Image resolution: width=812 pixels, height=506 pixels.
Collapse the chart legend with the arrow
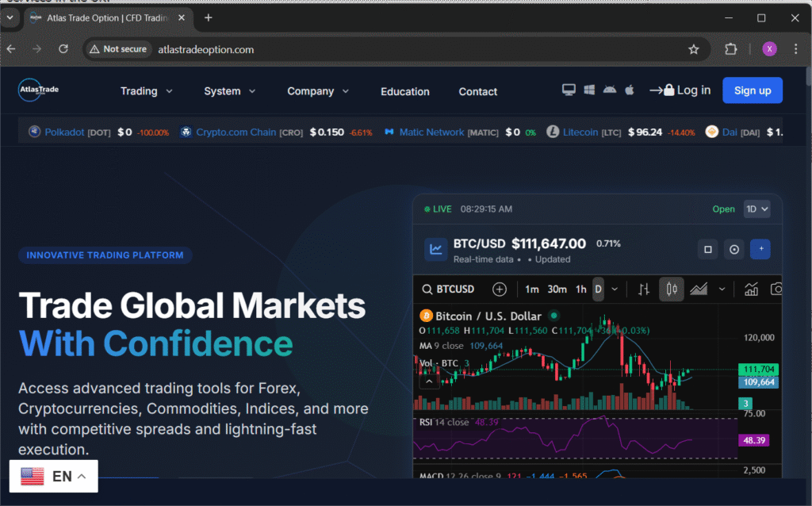[x=429, y=381]
